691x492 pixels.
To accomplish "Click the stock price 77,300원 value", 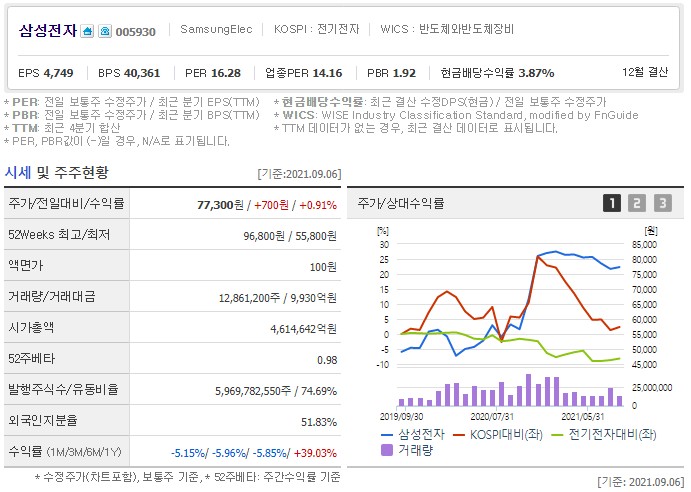I will tap(220, 205).
